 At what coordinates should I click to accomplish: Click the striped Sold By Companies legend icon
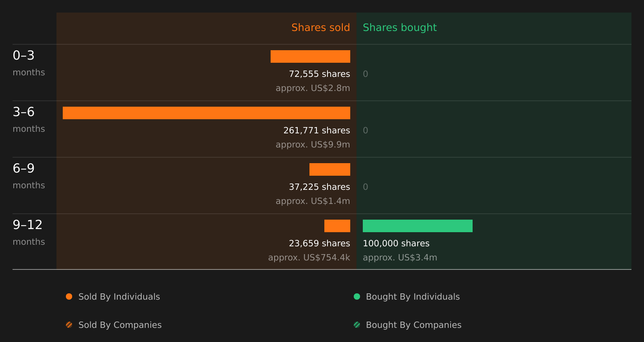click(x=69, y=325)
